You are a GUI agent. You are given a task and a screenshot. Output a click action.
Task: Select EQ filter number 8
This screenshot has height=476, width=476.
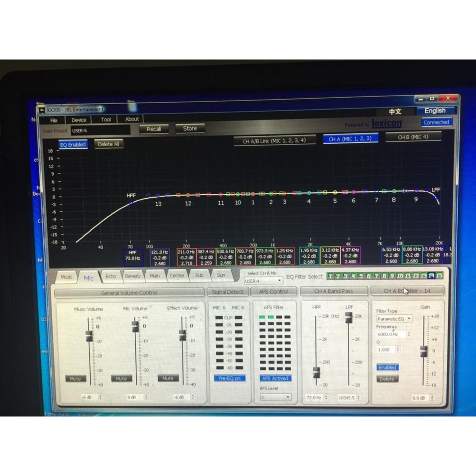[x=384, y=275]
